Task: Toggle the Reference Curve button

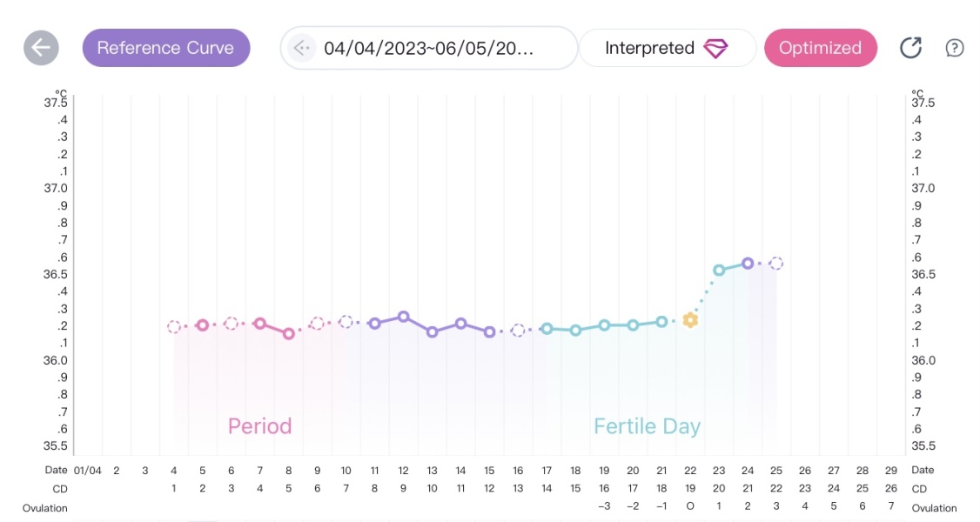Action: click(165, 48)
